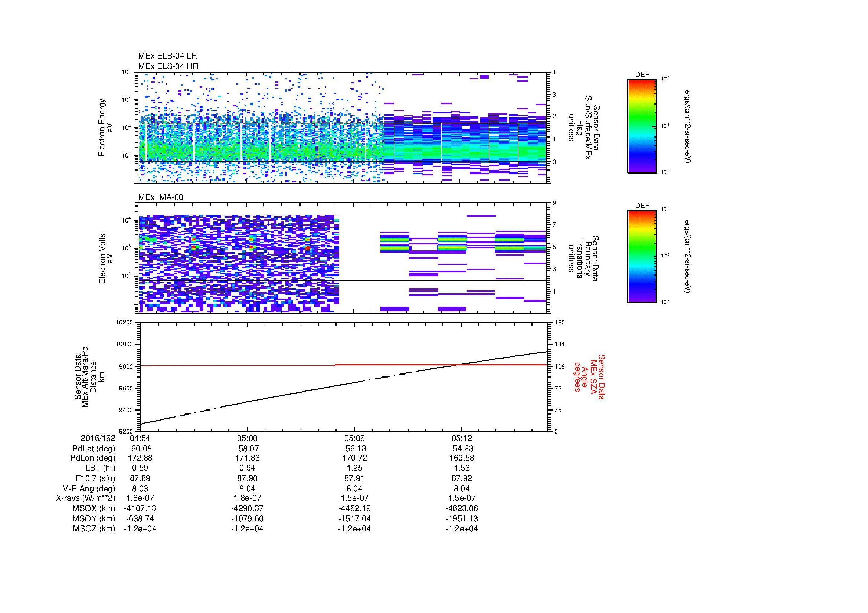Click the F10.7 value 87.92

[x=462, y=478]
